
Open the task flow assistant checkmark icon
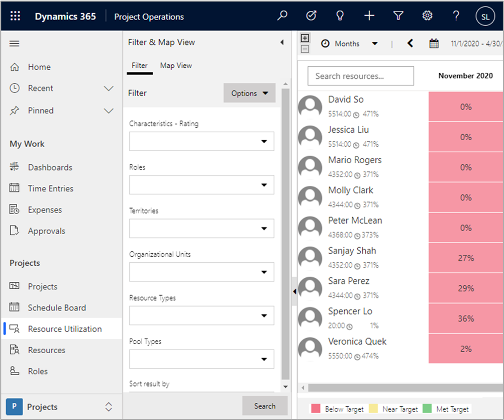311,16
